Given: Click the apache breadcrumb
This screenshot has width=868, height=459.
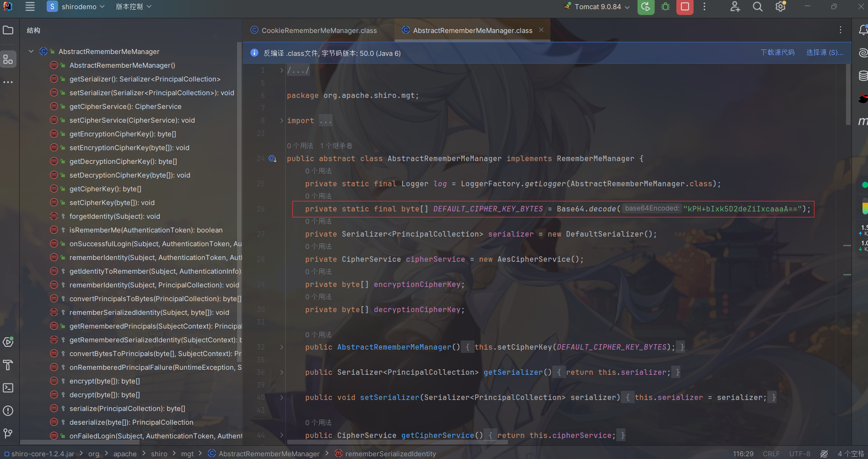Looking at the screenshot, I should pos(125,454).
